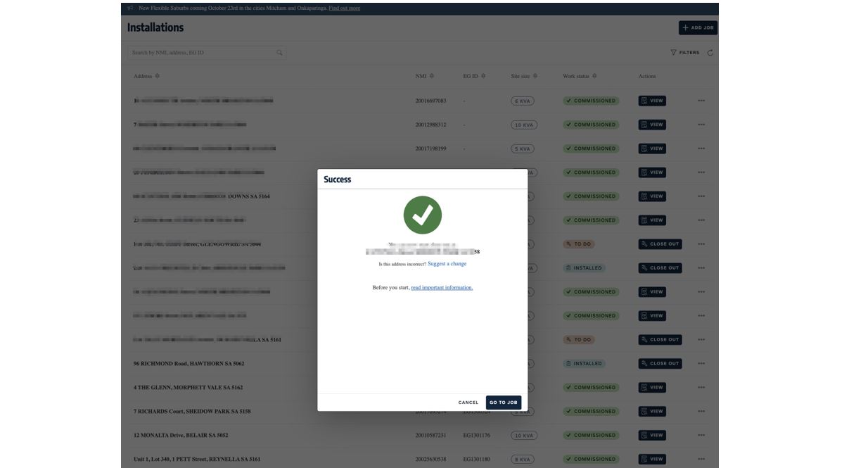Image resolution: width=868 pixels, height=468 pixels.
Task: Click the refresh icon beside Filters
Action: pos(710,53)
